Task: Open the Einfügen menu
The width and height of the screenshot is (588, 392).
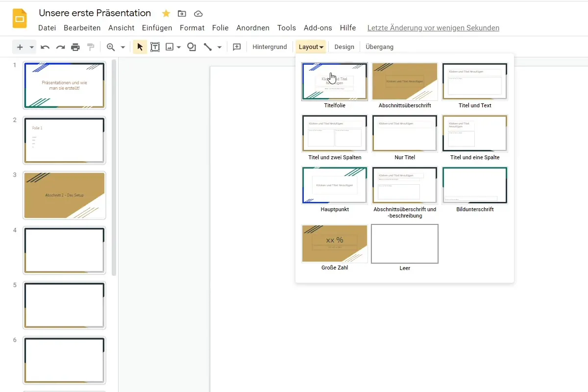Action: (x=157, y=28)
